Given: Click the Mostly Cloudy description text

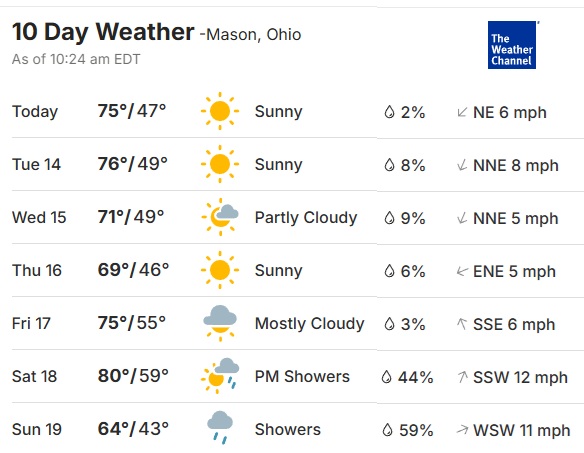Looking at the screenshot, I should [x=310, y=323].
